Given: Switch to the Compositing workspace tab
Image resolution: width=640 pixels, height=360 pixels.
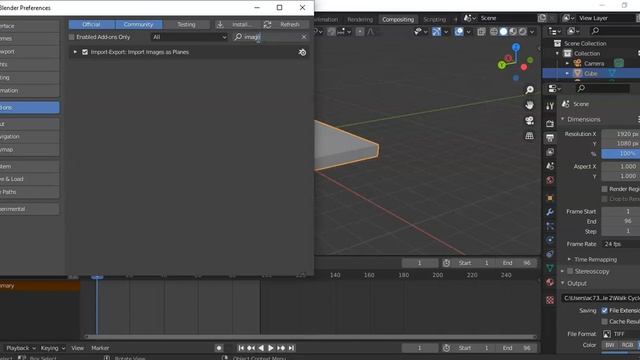Looking at the screenshot, I should point(398,19).
